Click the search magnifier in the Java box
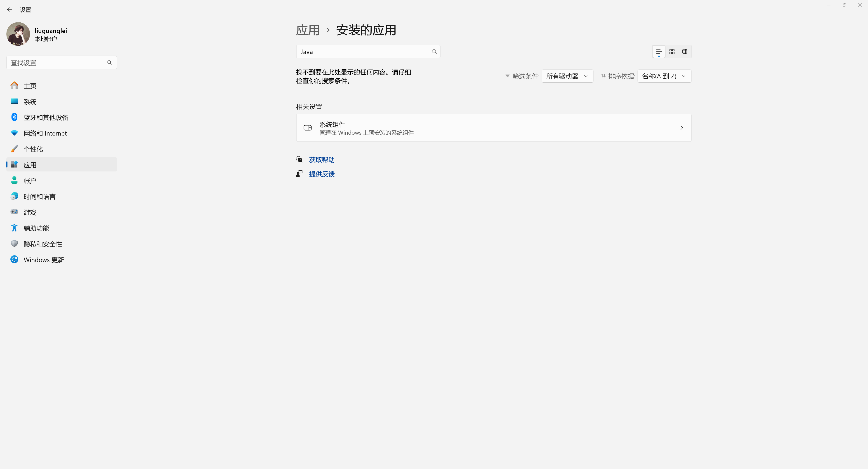Image resolution: width=868 pixels, height=469 pixels. (434, 52)
